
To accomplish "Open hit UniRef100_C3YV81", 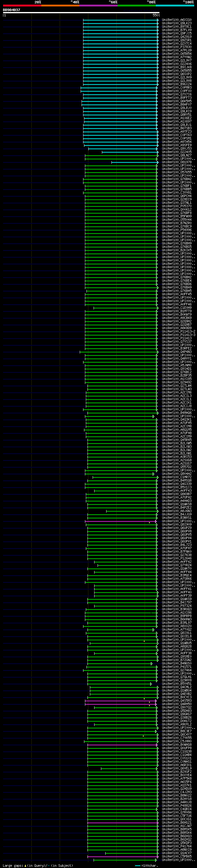I will pos(177,193).
